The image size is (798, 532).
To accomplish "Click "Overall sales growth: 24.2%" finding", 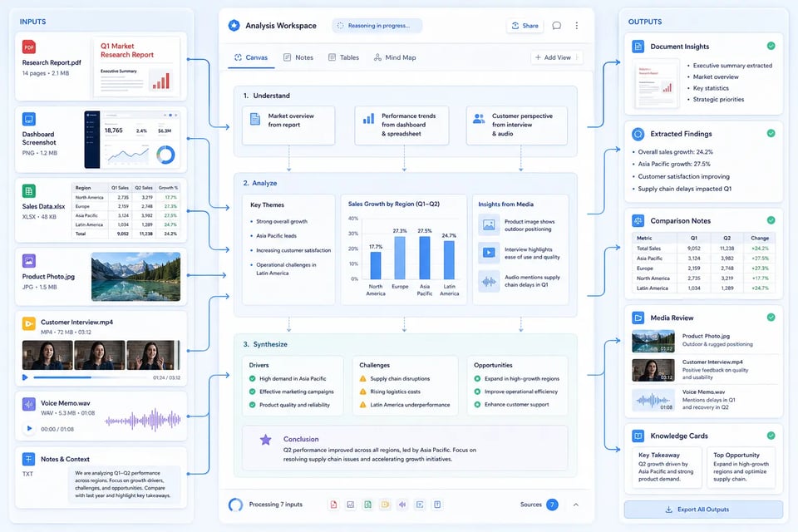I will [x=675, y=152].
